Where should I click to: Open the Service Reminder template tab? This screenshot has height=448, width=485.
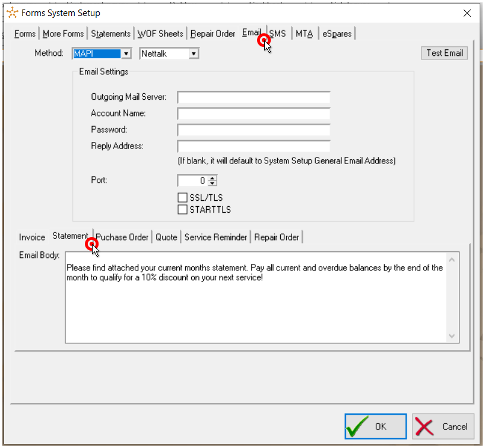click(x=215, y=237)
